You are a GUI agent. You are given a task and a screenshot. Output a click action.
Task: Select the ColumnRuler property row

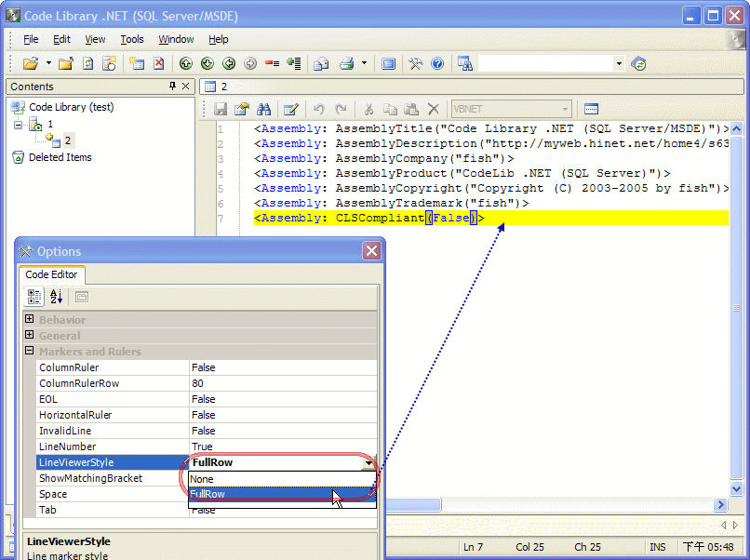click(x=207, y=367)
